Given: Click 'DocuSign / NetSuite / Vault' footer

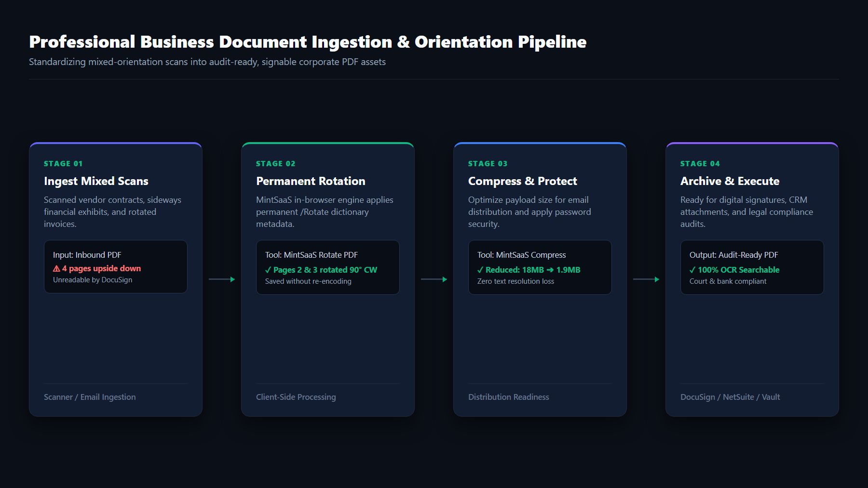Looking at the screenshot, I should [730, 397].
